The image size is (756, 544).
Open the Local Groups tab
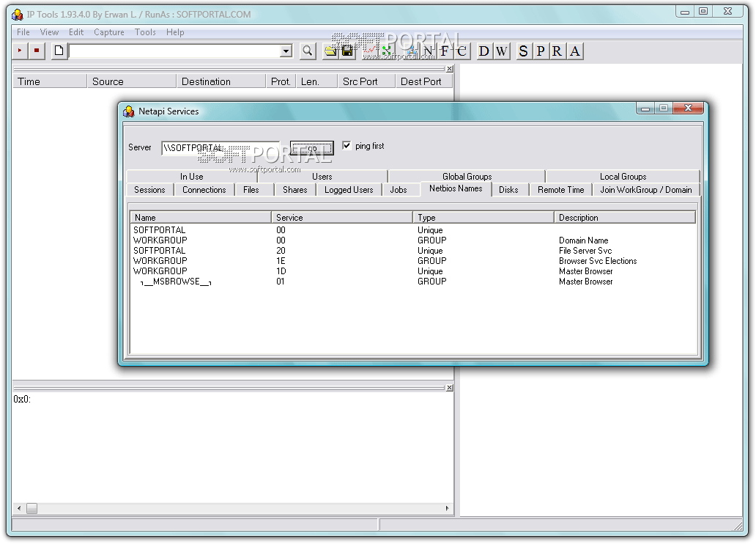pos(623,177)
